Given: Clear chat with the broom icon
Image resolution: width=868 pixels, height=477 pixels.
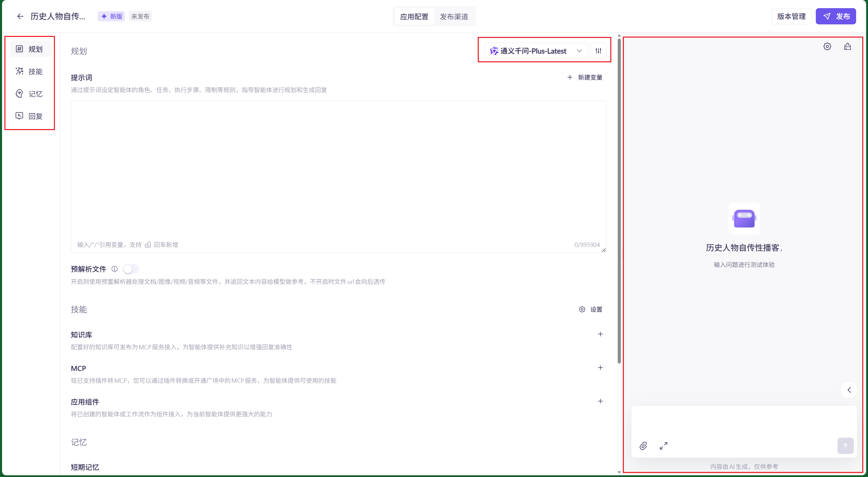Looking at the screenshot, I should pyautogui.click(x=847, y=46).
